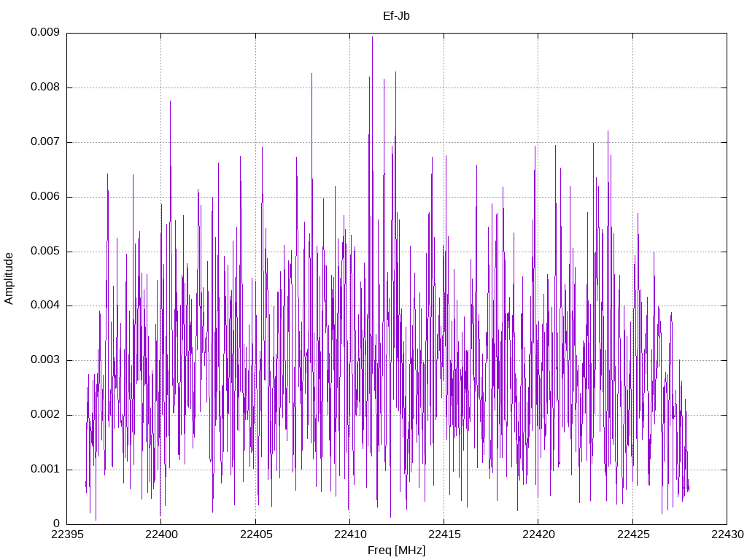Click the y-axis origin label 0
747x560 pixels.
57,524
